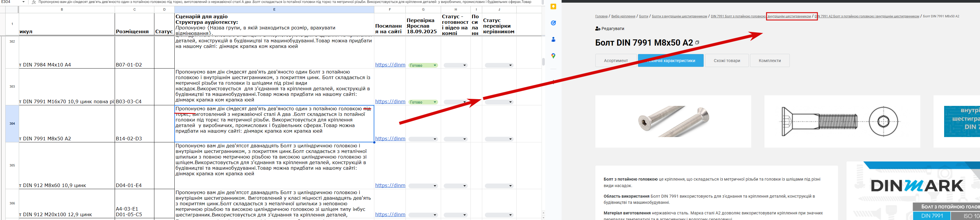Open Болти breadcrumb link

pos(643,16)
